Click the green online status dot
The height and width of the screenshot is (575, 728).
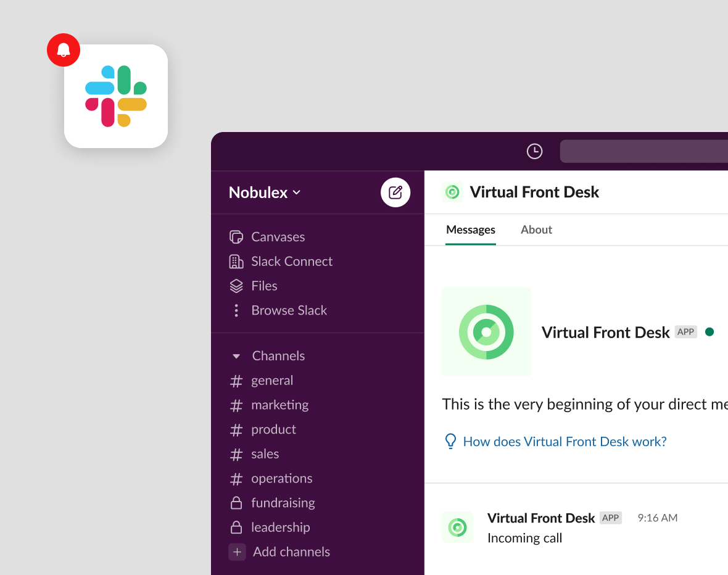pyautogui.click(x=709, y=332)
